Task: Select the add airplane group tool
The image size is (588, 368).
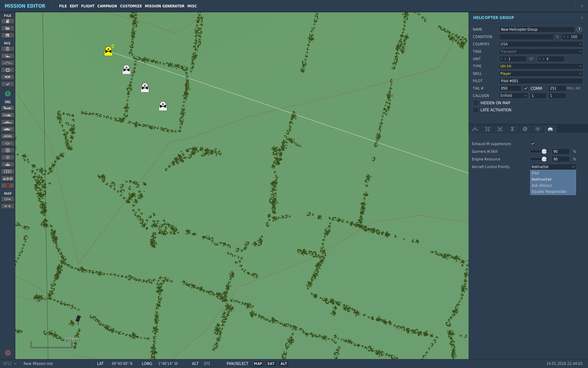Action: click(8, 108)
